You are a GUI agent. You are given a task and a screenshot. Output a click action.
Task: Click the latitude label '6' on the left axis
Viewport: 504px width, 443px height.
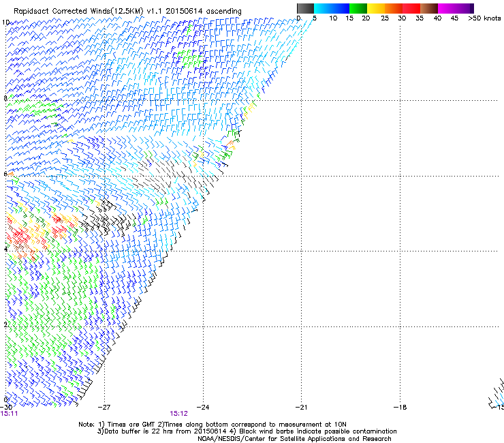pyautogui.click(x=5, y=174)
